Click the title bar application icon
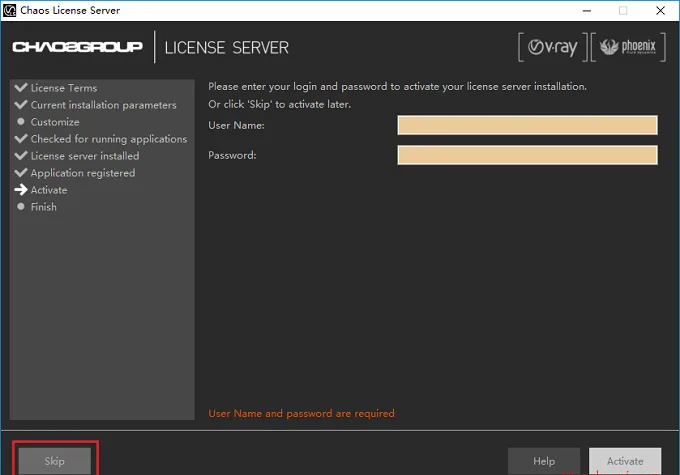The height and width of the screenshot is (475, 680). [x=10, y=10]
